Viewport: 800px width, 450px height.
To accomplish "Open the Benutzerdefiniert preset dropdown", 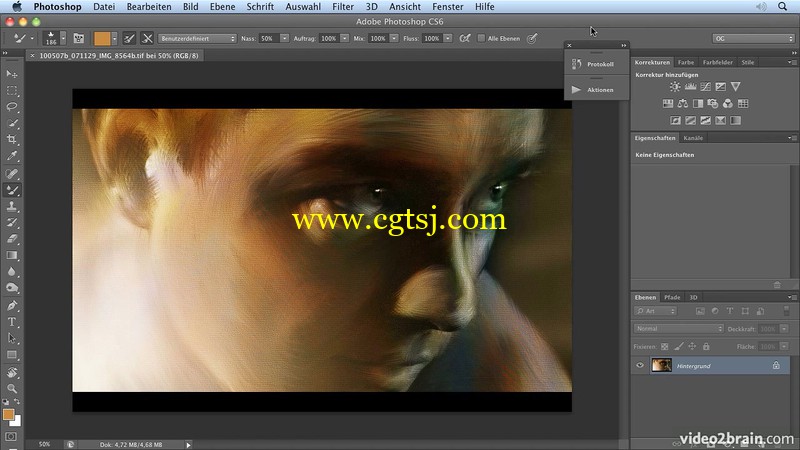I will point(197,39).
